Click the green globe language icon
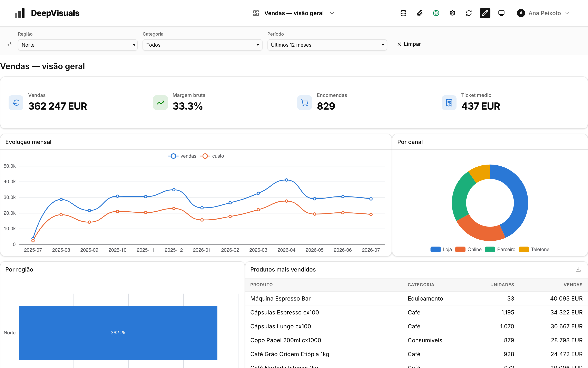This screenshot has width=588, height=368. [436, 13]
